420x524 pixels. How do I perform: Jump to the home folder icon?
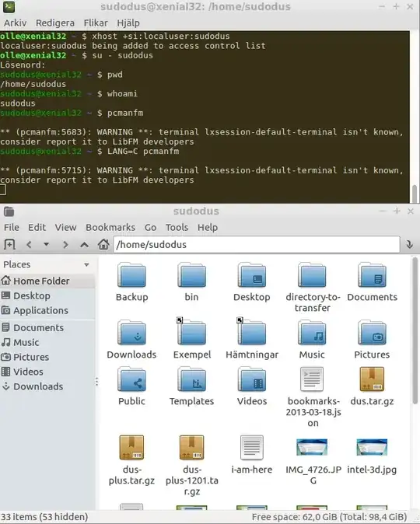coord(103,244)
